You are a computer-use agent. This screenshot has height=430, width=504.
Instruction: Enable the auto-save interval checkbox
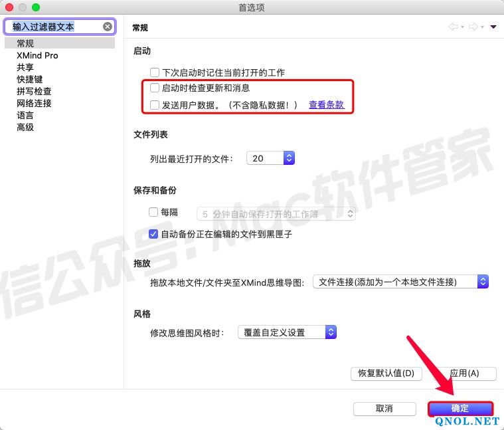coord(153,213)
